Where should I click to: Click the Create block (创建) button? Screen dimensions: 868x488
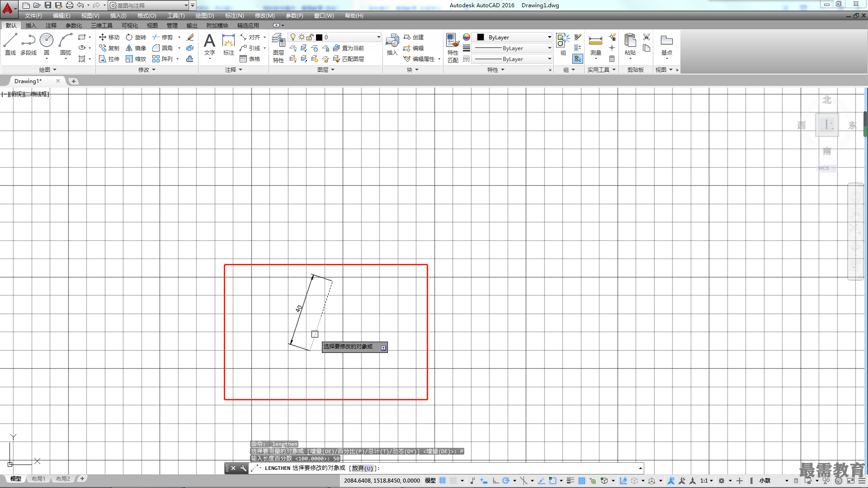coord(414,37)
